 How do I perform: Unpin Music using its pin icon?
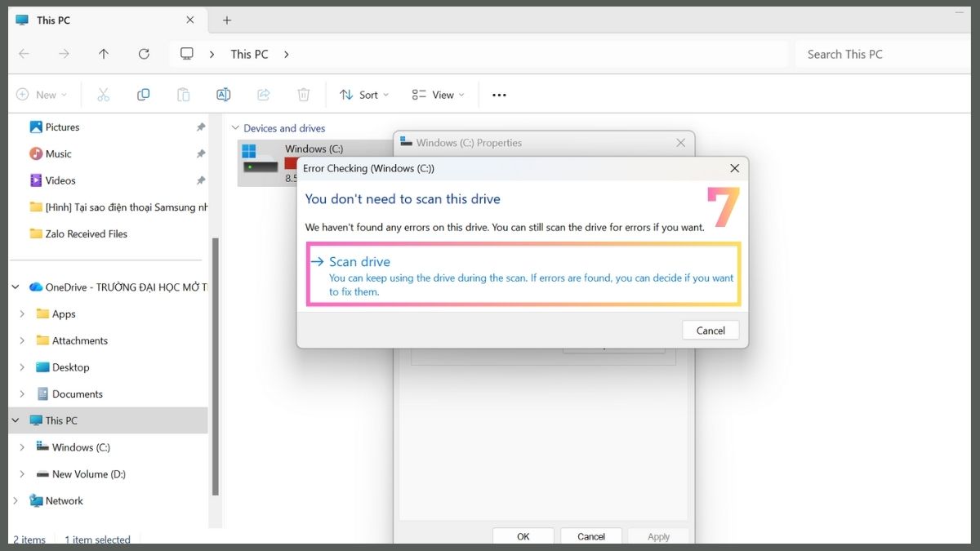[x=201, y=153]
